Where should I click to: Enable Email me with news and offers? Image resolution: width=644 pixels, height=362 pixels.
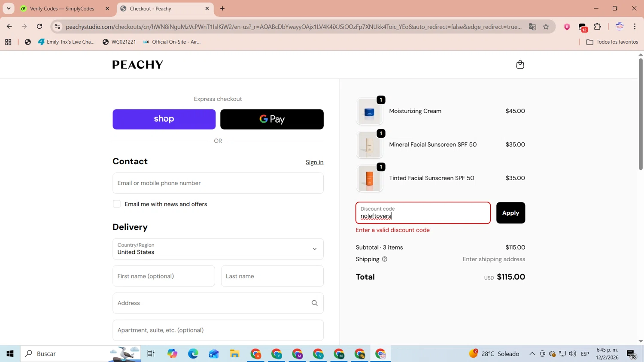tap(117, 204)
